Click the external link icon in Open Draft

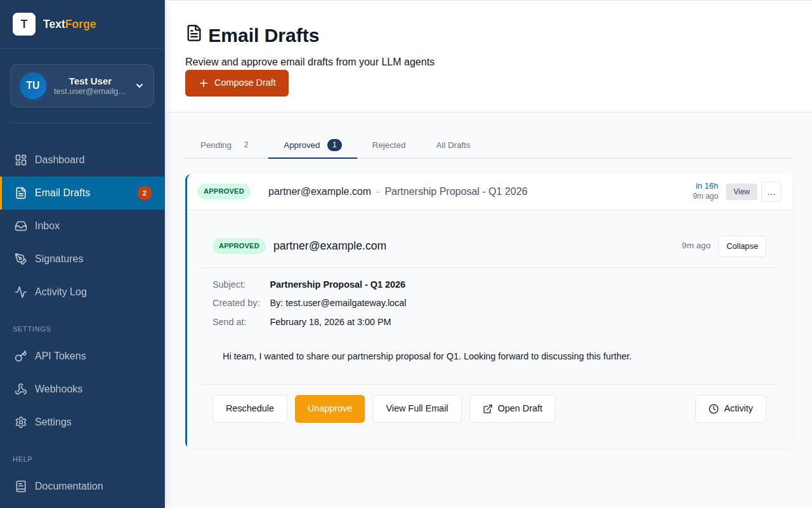pos(488,409)
